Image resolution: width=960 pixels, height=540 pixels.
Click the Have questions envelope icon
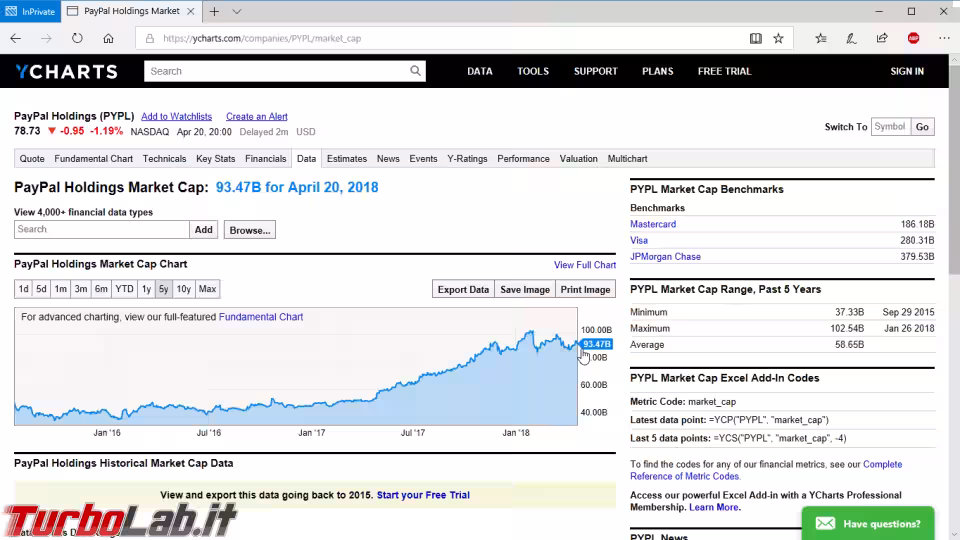tap(825, 523)
